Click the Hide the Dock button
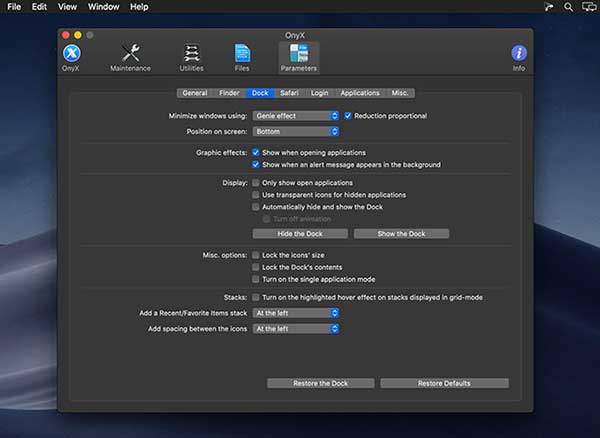The image size is (600, 438). tap(300, 234)
